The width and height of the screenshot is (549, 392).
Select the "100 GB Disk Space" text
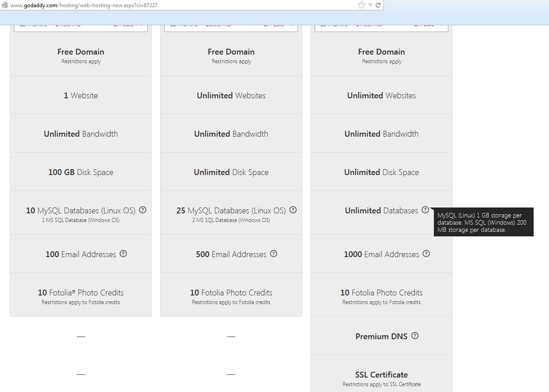point(81,172)
